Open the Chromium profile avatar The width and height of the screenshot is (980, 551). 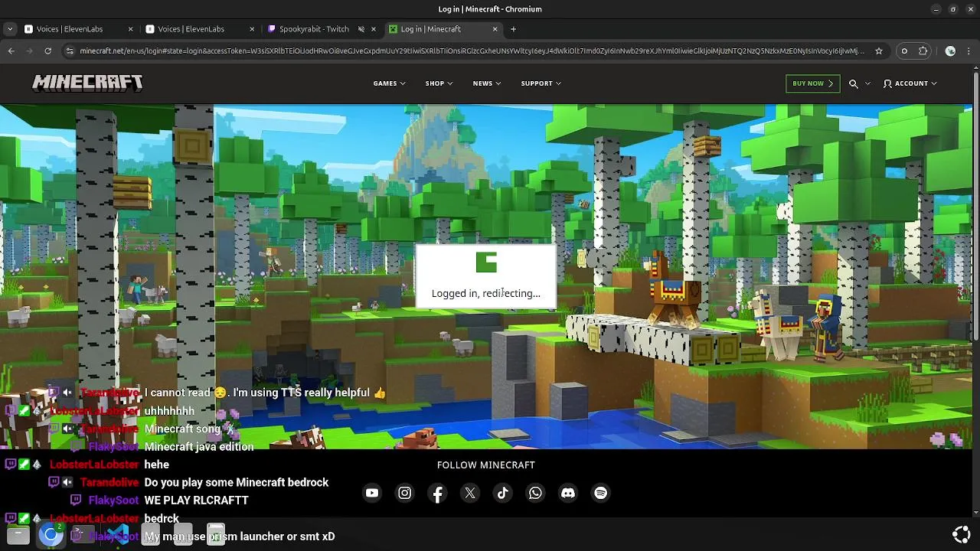[x=950, y=51]
